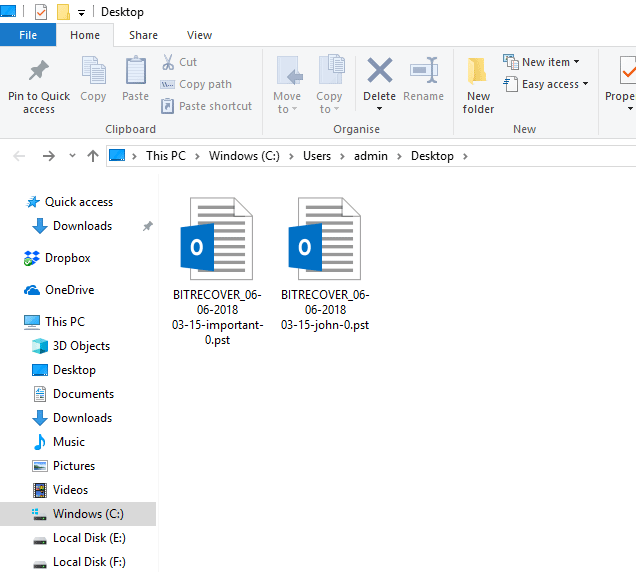This screenshot has height=572, width=636.
Task: Click the Delete X icon
Action: tap(379, 70)
